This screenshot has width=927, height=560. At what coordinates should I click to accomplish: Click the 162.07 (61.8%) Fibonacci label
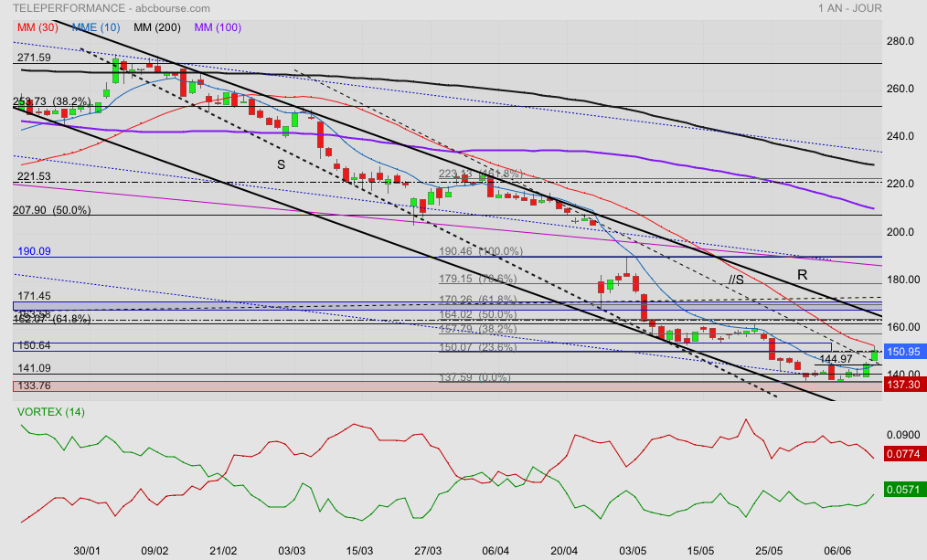[x=52, y=319]
